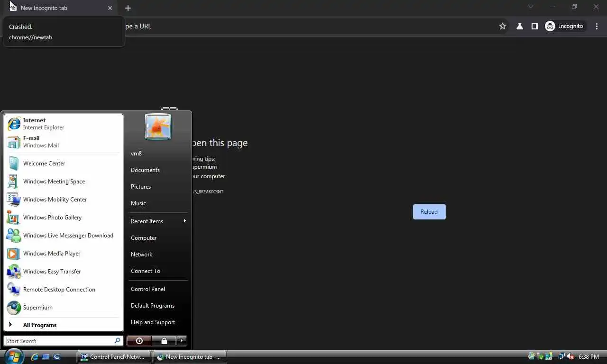607x364 pixels.
Task: Click the Reload button on crashed page
Action: point(429,212)
